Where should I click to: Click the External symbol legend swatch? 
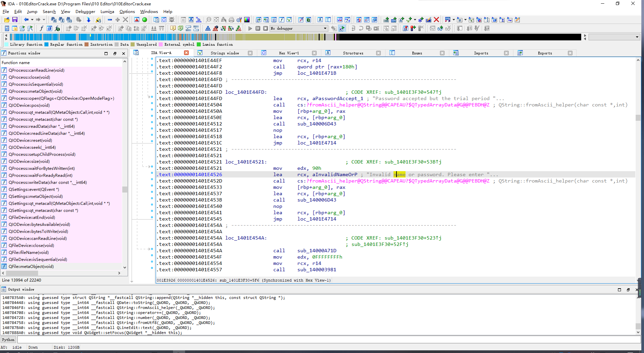click(161, 44)
